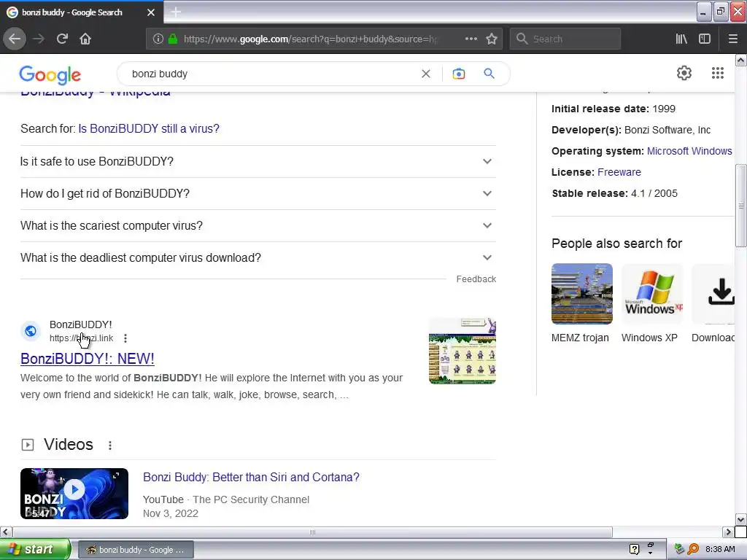This screenshot has height=560, width=747.
Task: Click the browser forward arrow
Action: coord(39,39)
